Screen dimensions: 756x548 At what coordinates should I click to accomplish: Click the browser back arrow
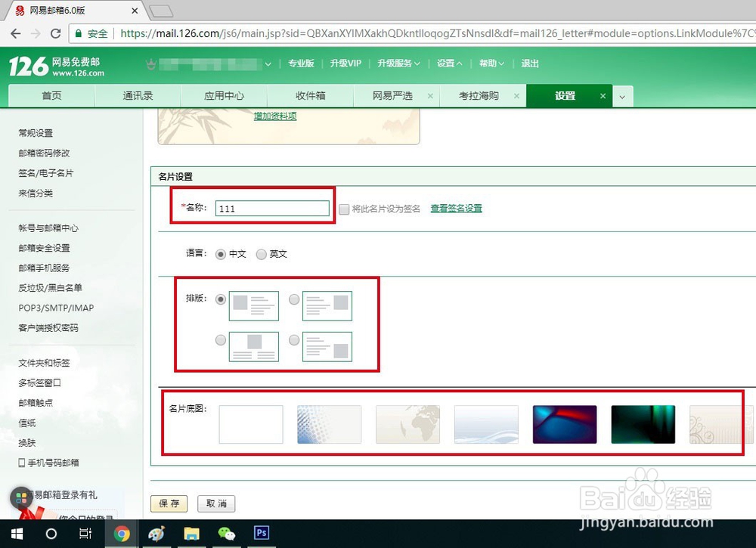click(x=15, y=33)
